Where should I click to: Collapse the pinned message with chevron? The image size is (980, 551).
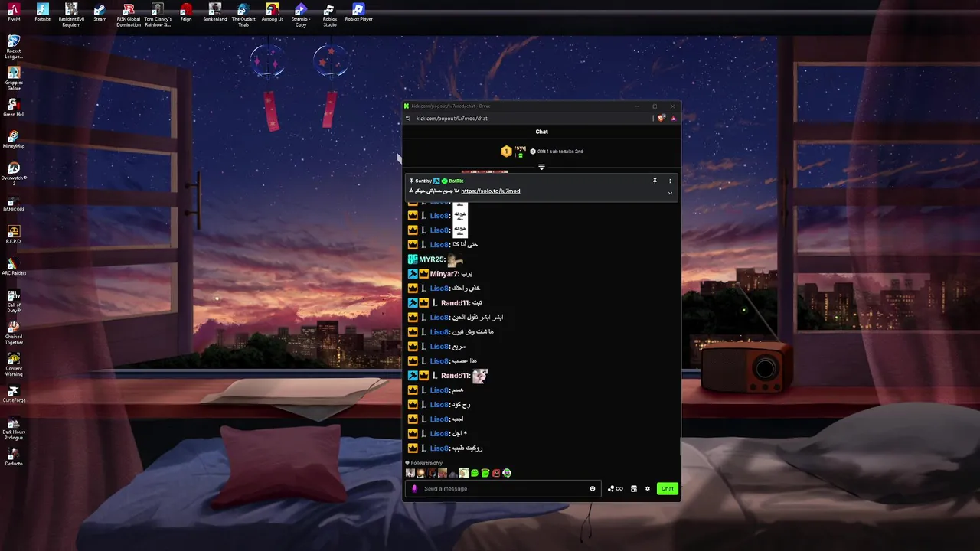coord(670,193)
